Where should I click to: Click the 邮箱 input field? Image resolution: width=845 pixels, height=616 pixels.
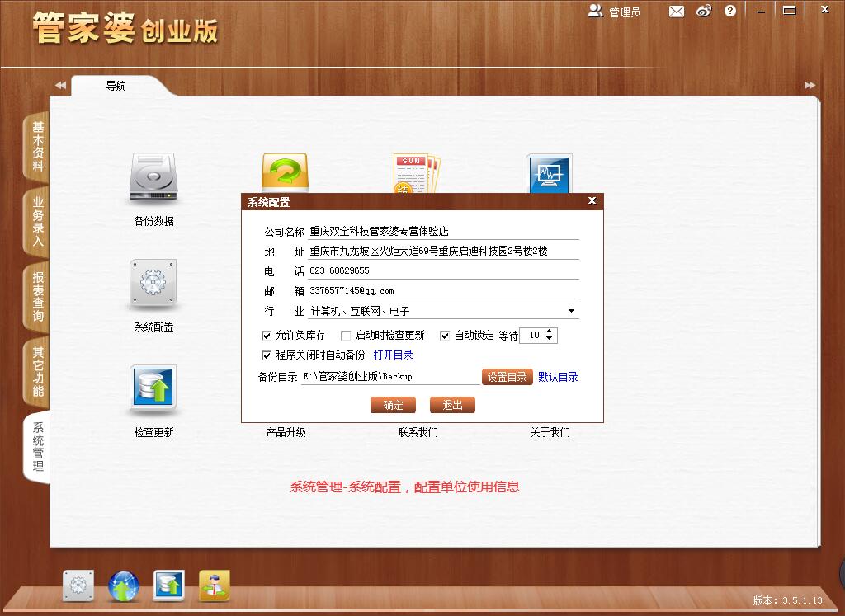[x=443, y=291]
